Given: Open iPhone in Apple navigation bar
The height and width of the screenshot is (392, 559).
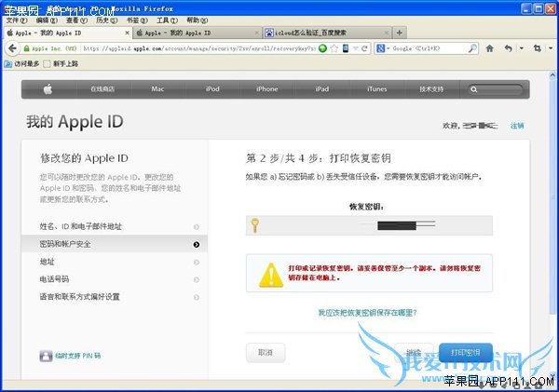Looking at the screenshot, I should pyautogui.click(x=267, y=89).
